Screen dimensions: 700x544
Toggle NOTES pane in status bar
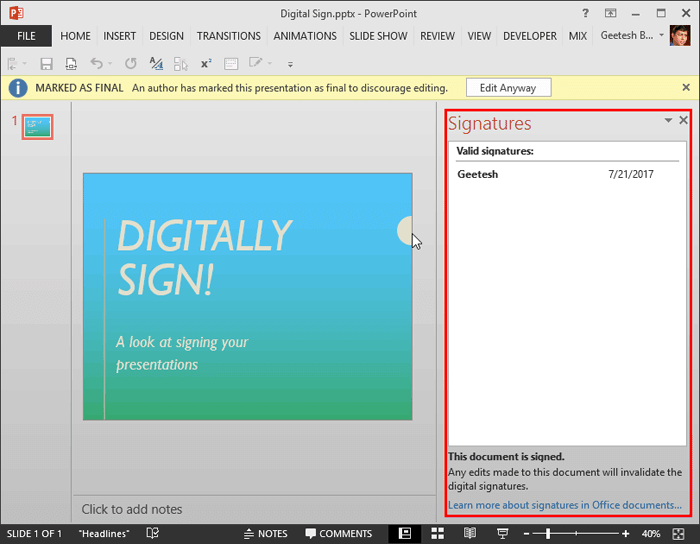[266, 533]
